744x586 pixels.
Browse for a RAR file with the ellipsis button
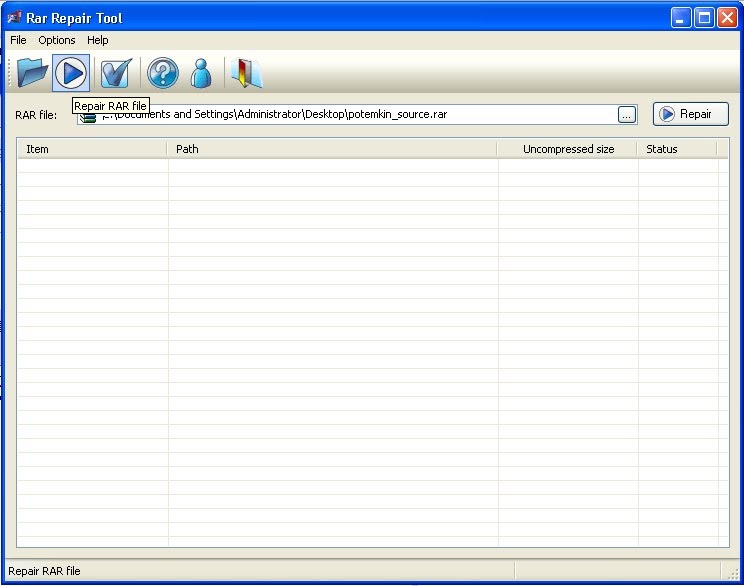627,114
